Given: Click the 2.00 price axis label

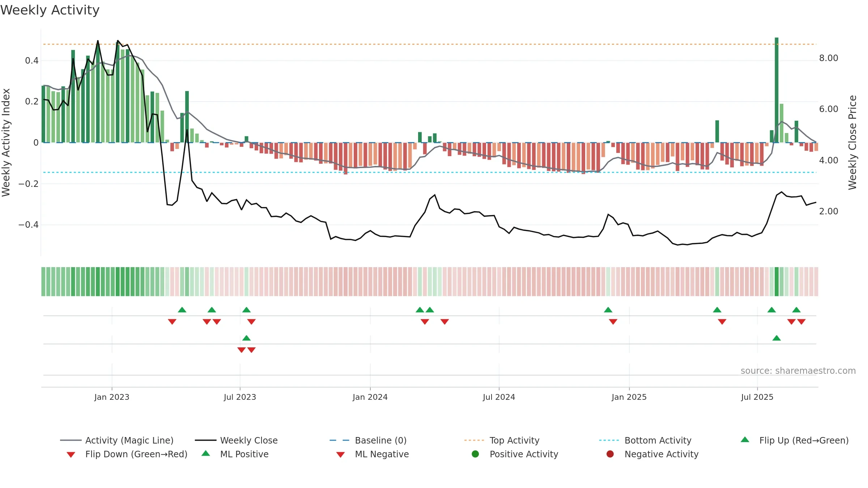Looking at the screenshot, I should [x=829, y=211].
